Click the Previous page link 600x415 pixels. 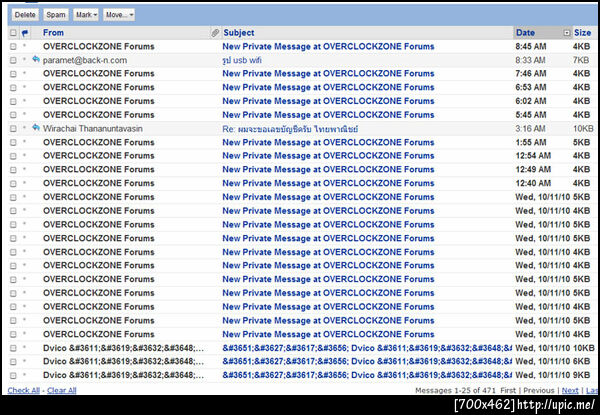(x=539, y=391)
